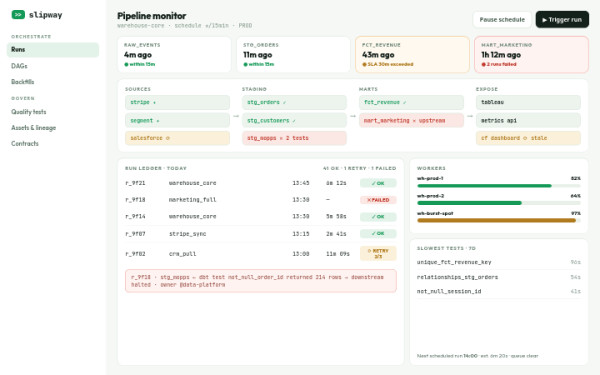Click the OK badge for r_9f07
The image size is (600, 375).
[x=378, y=233]
